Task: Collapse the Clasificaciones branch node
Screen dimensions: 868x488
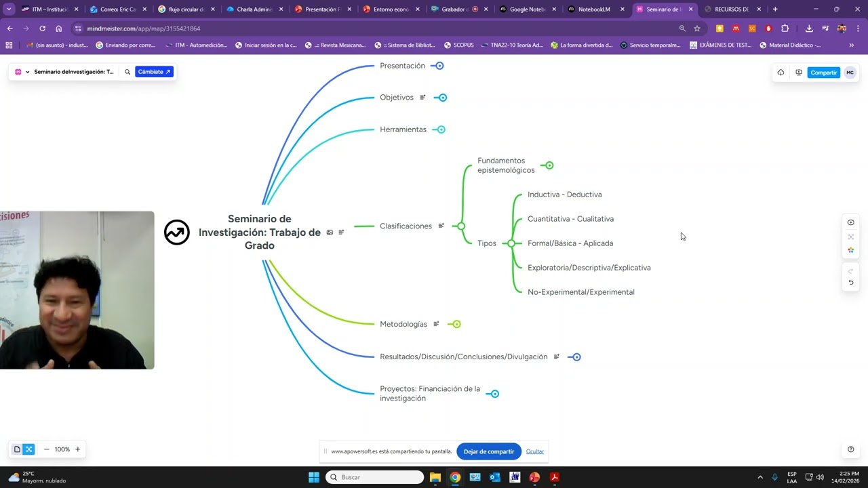Action: (461, 226)
